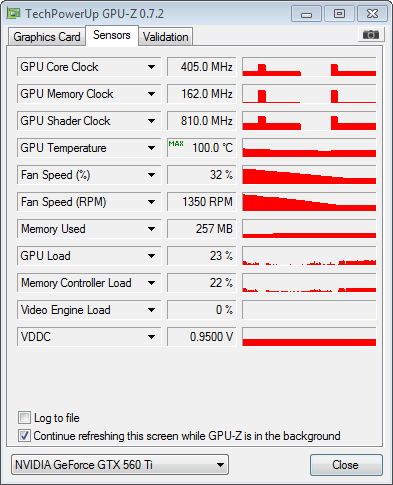This screenshot has width=393, height=485.
Task: Click the GPU-Z app icon in title bar
Action: tap(13, 13)
